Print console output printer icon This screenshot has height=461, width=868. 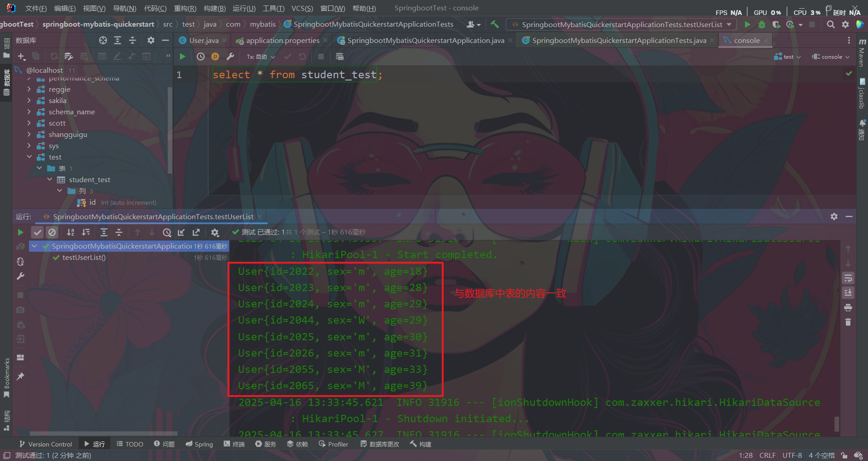(x=848, y=308)
